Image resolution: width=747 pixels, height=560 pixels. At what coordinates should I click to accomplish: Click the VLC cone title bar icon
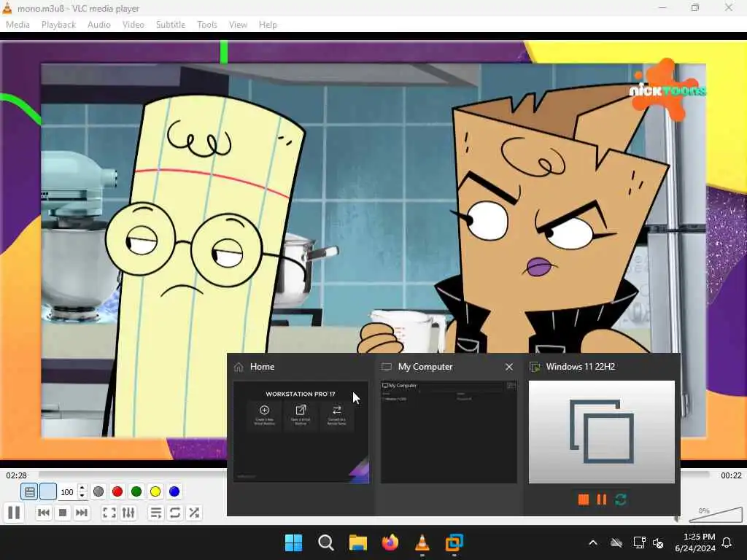(x=7, y=8)
